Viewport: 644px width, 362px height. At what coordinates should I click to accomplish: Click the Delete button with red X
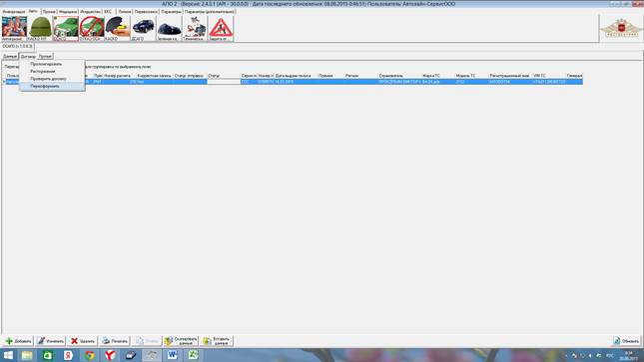pos(83,341)
